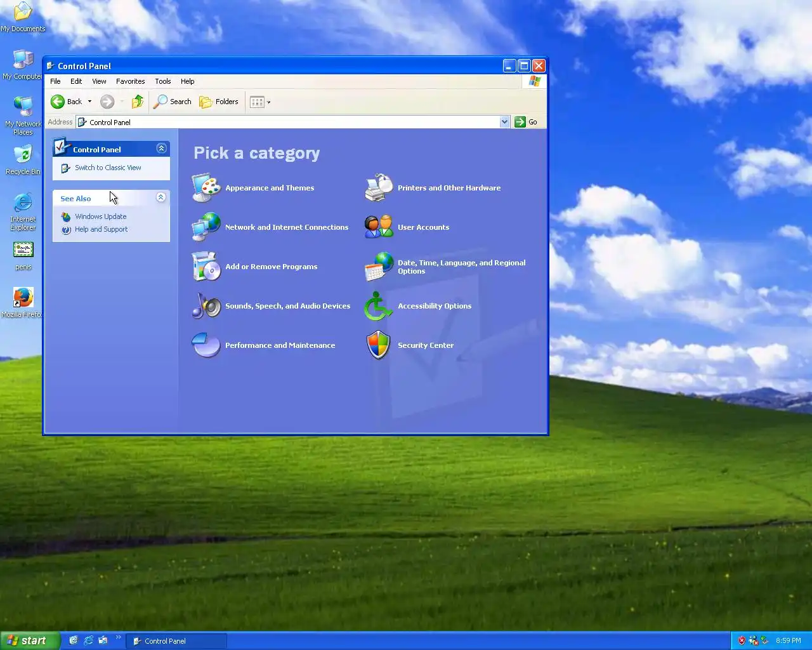
Task: Open the Printers and Other Hardware icon
Action: pyautogui.click(x=379, y=188)
